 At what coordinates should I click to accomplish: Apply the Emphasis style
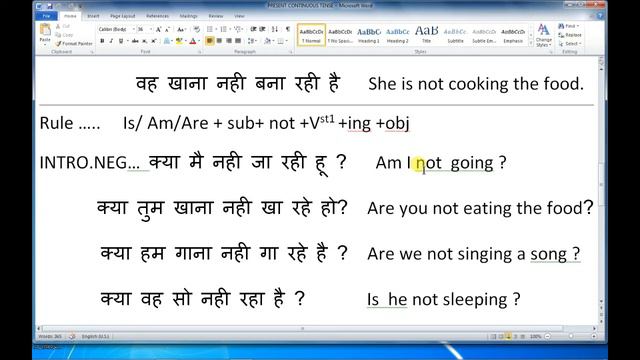[513, 35]
